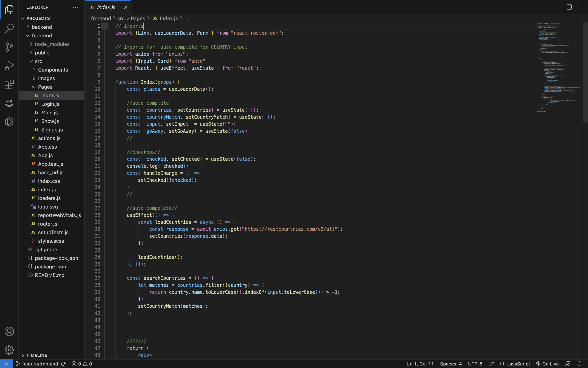This screenshot has height=368, width=588.
Task: Open Login.js from the explorer
Action: (50, 104)
